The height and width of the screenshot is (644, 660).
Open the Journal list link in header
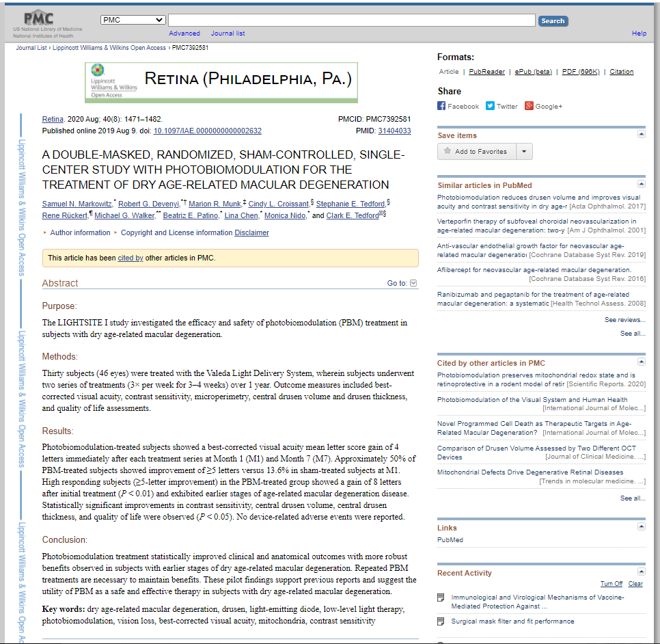click(228, 33)
